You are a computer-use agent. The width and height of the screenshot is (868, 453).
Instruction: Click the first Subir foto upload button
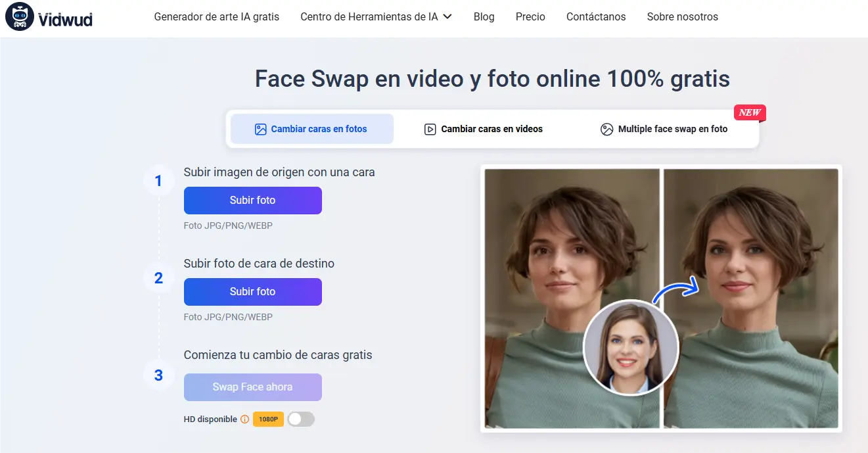click(252, 200)
